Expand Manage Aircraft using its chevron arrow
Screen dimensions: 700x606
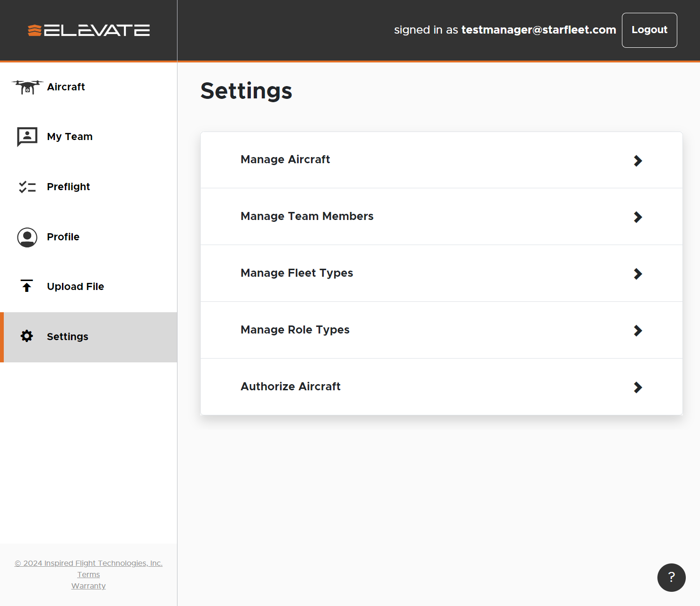(x=638, y=161)
